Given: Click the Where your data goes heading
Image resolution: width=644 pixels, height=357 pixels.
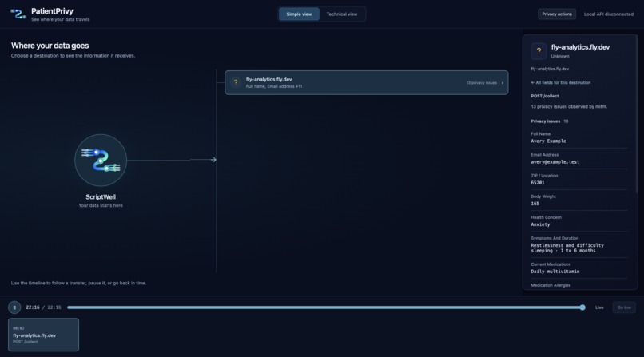Looking at the screenshot, I should click(x=50, y=46).
